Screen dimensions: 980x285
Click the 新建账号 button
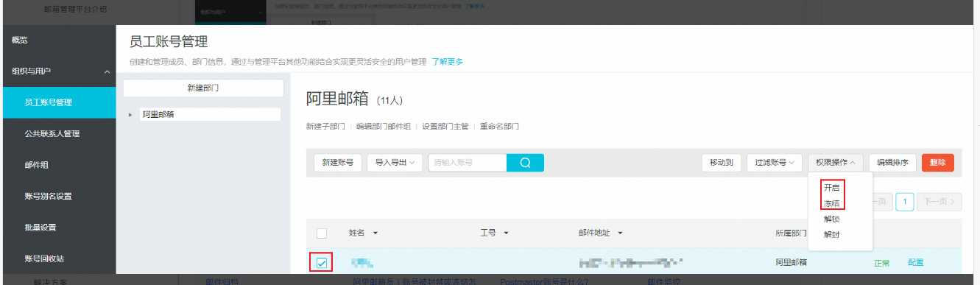pyautogui.click(x=338, y=163)
